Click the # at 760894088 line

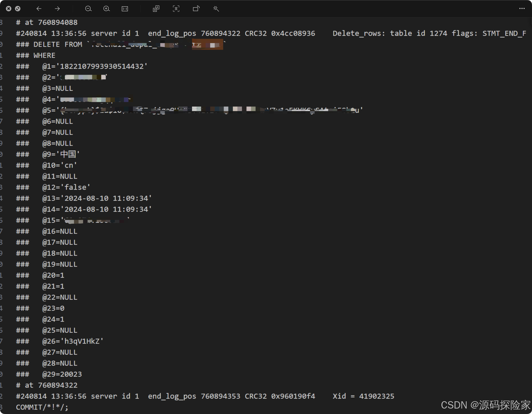tap(46, 22)
